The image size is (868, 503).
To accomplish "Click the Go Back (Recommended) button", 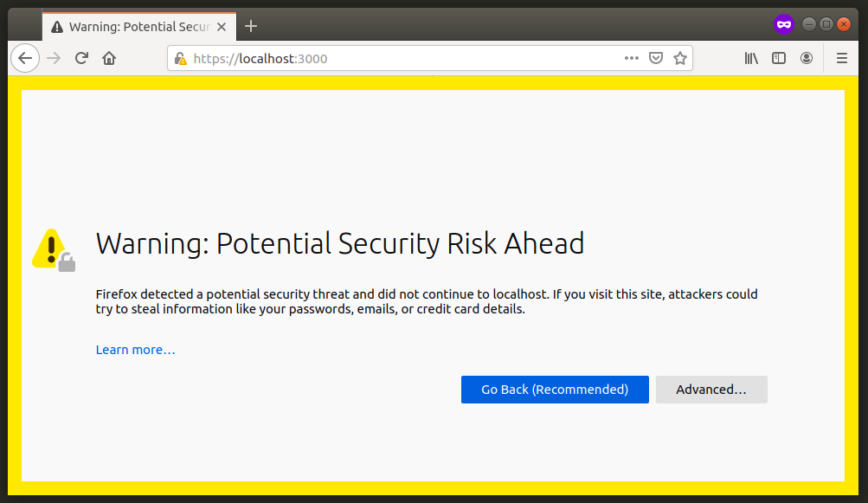I will 554,390.
